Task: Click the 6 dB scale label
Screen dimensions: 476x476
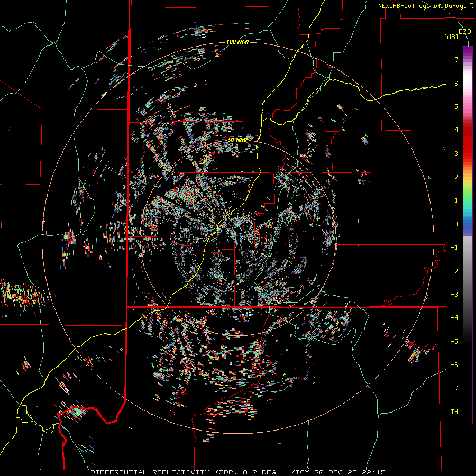Action: [456, 83]
